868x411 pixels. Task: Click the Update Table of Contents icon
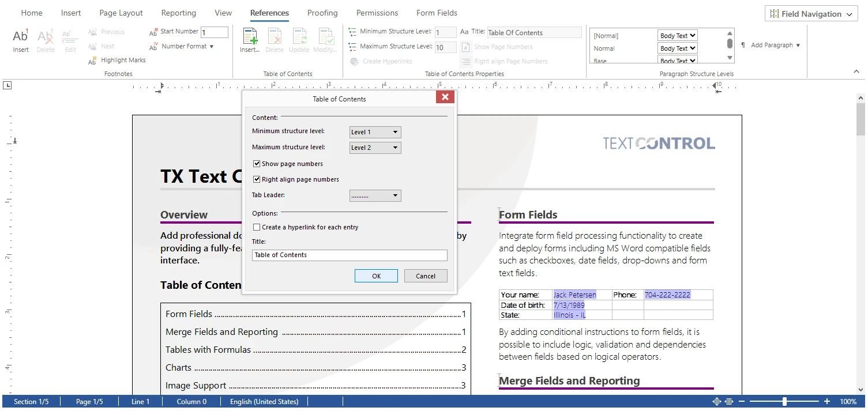[300, 39]
